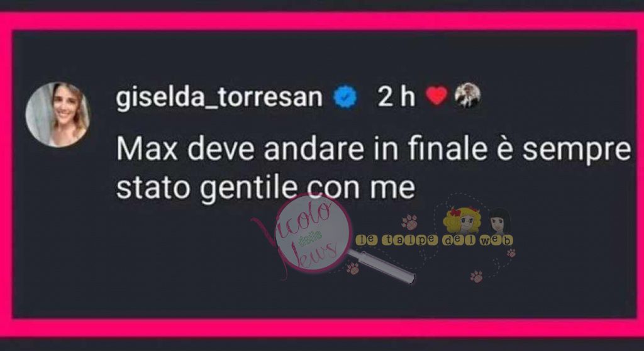Click the paw print below "del web" text
This screenshot has width=644, height=351.
[x=477, y=276]
